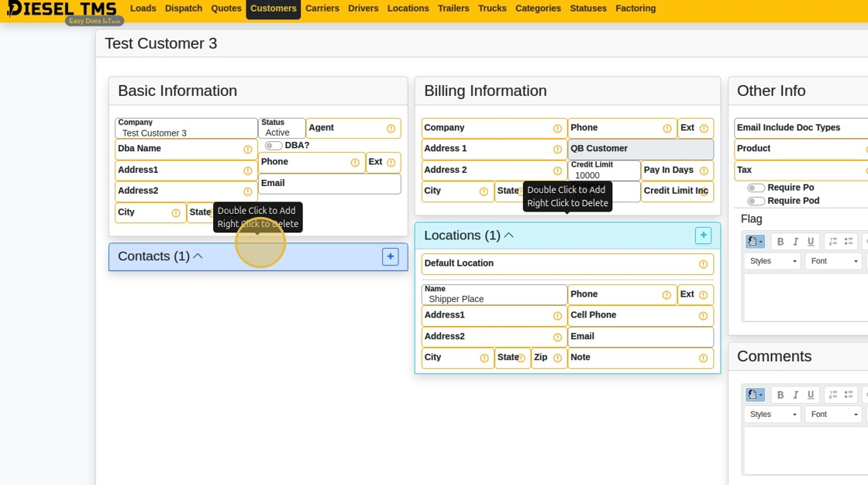Click the Email field in Basic Information
This screenshot has width=868, height=485.
coord(329,184)
